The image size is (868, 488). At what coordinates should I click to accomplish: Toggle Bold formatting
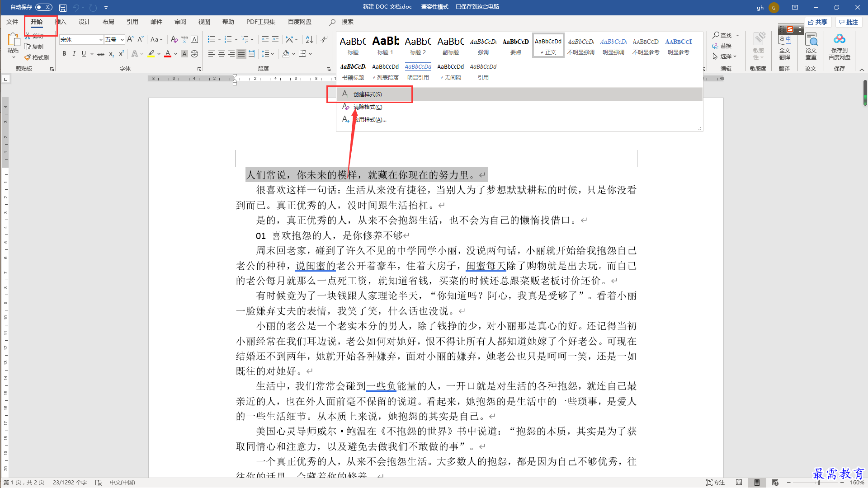coord(64,54)
